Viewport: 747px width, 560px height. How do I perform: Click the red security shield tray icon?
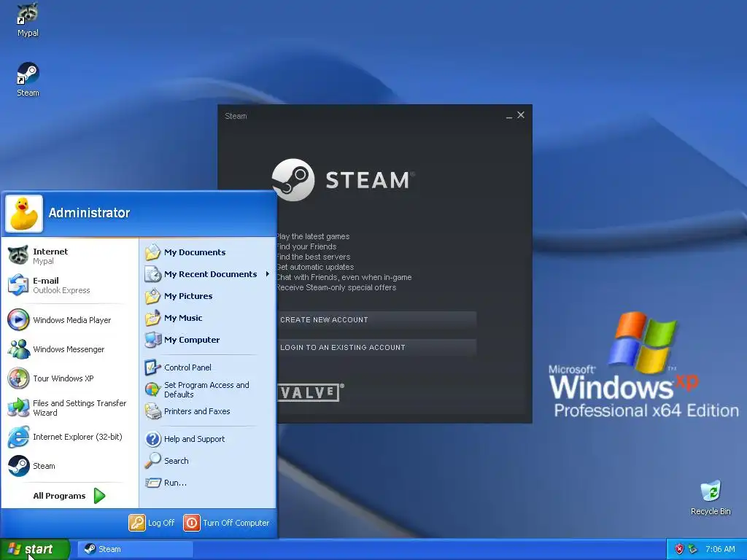click(x=679, y=549)
